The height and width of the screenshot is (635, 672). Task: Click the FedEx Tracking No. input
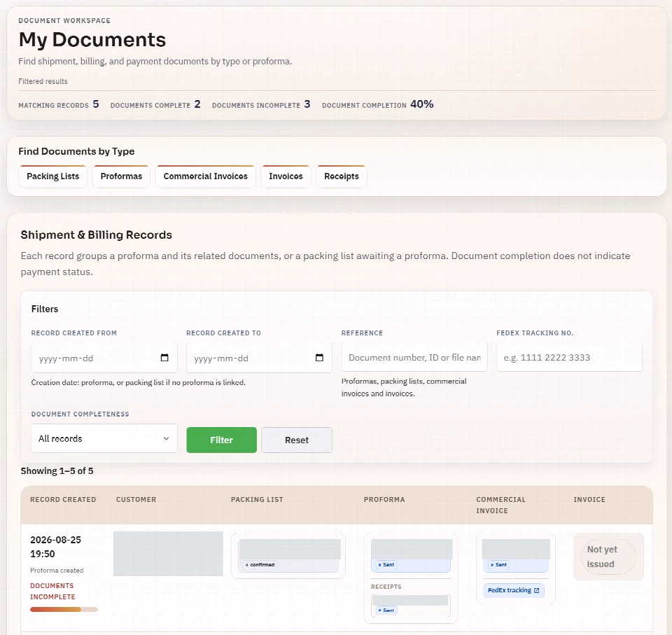click(x=569, y=357)
